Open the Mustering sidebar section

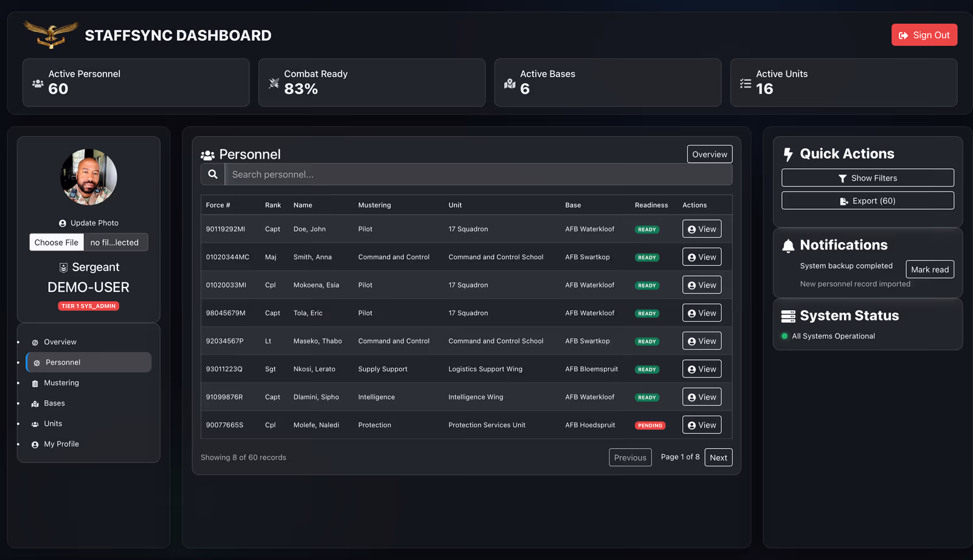(x=89, y=383)
